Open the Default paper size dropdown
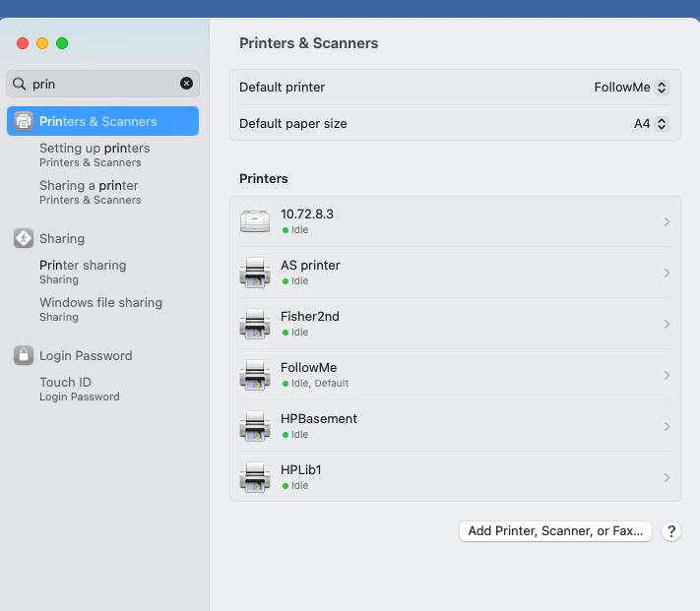700x611 pixels. pyautogui.click(x=651, y=124)
